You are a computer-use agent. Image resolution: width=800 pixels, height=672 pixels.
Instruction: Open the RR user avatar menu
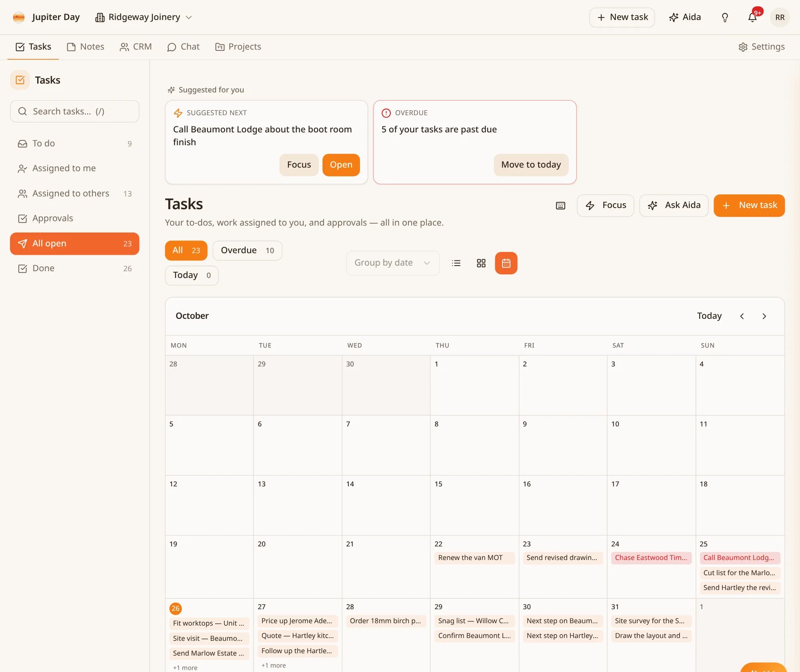click(780, 17)
